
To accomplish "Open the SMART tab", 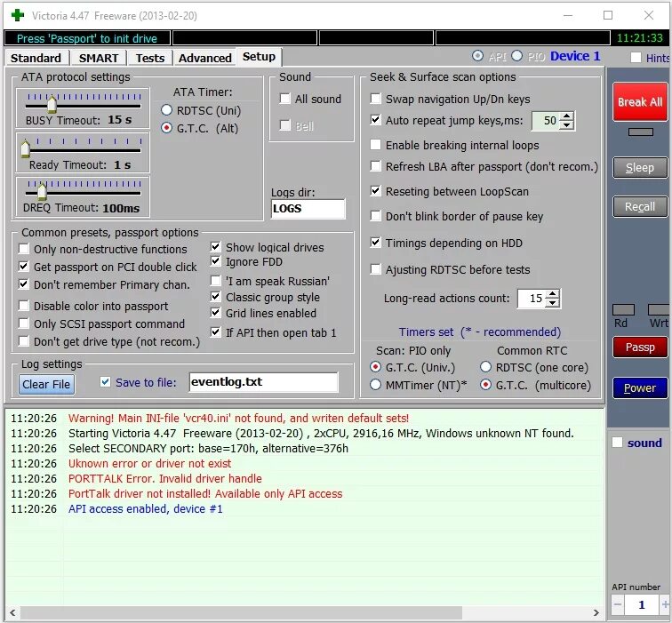I will tap(98, 58).
